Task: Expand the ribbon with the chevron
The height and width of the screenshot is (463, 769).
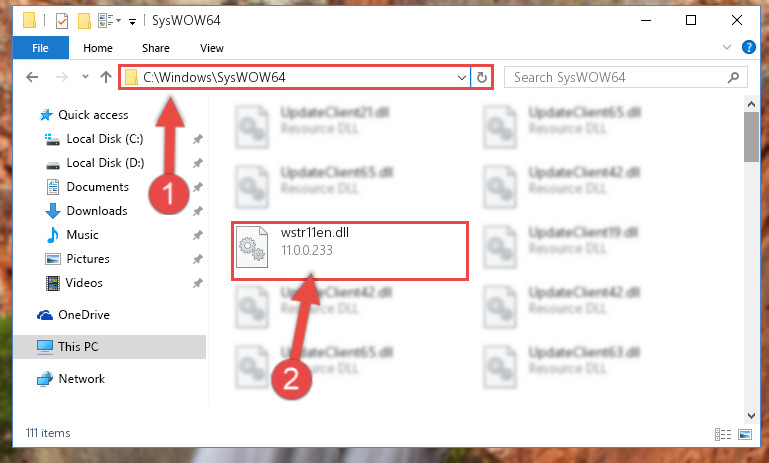Action: pyautogui.click(x=727, y=48)
